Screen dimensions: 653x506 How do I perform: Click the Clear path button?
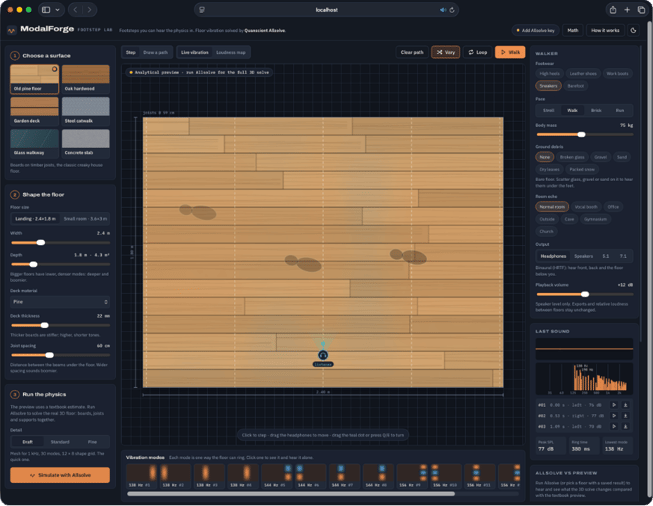(x=412, y=52)
